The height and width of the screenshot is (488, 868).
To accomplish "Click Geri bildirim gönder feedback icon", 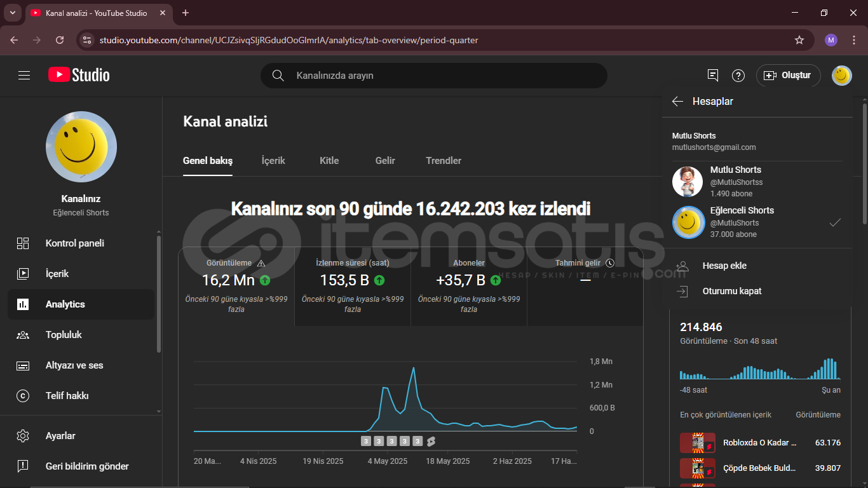I will point(23,466).
